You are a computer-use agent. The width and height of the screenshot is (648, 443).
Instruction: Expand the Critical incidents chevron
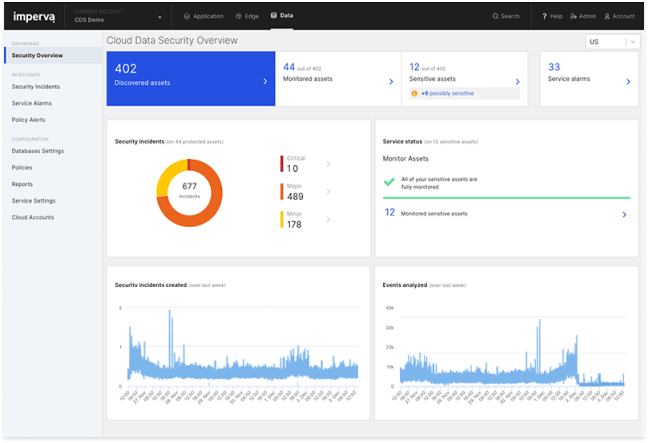(328, 163)
